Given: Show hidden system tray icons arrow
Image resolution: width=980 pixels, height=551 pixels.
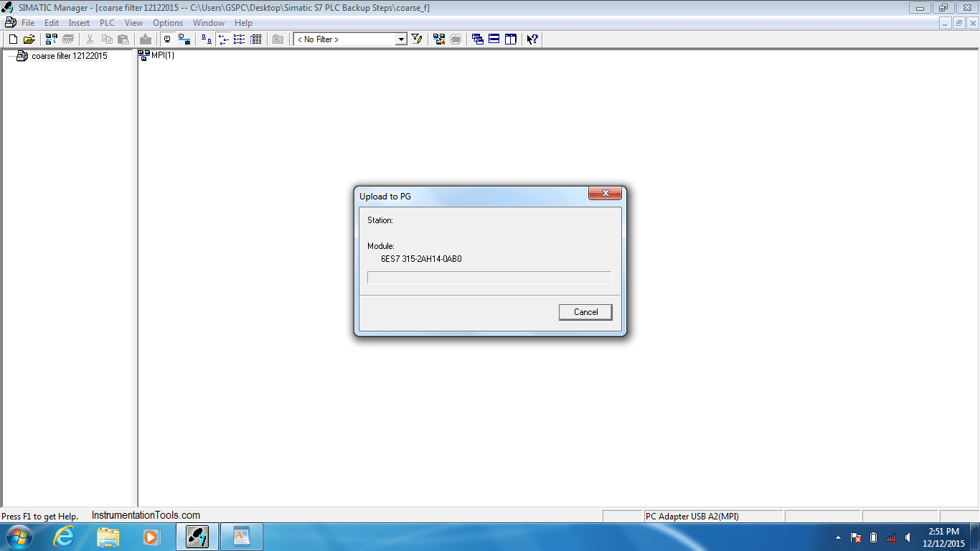Looking at the screenshot, I should (x=838, y=537).
